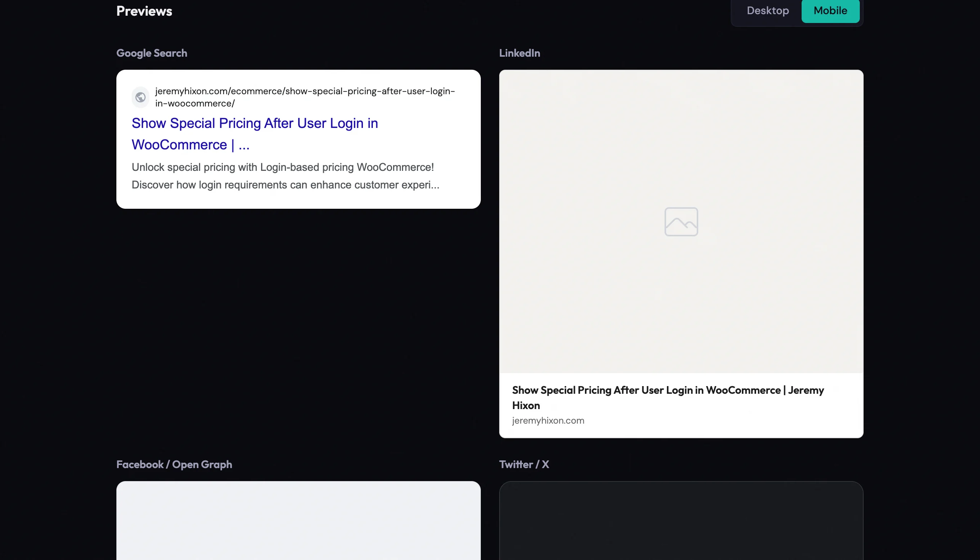Click the meta description text in the Google preview
Screen dimensions: 980x560
point(286,176)
